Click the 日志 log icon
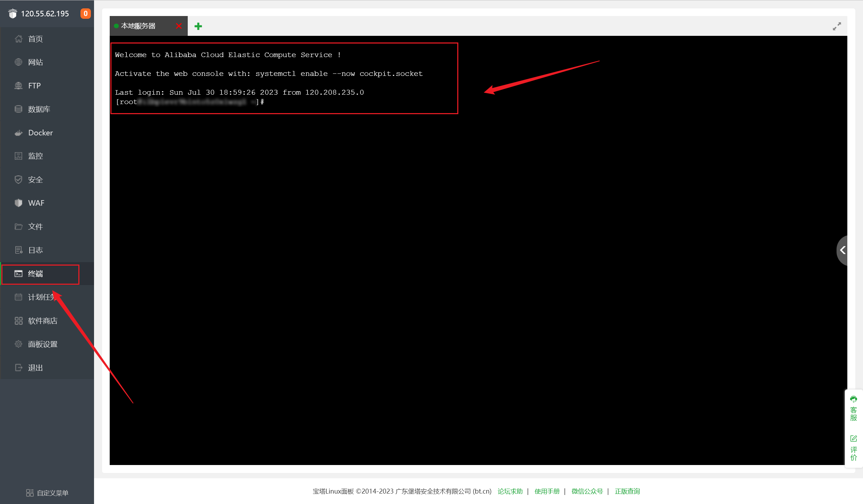 [x=18, y=250]
